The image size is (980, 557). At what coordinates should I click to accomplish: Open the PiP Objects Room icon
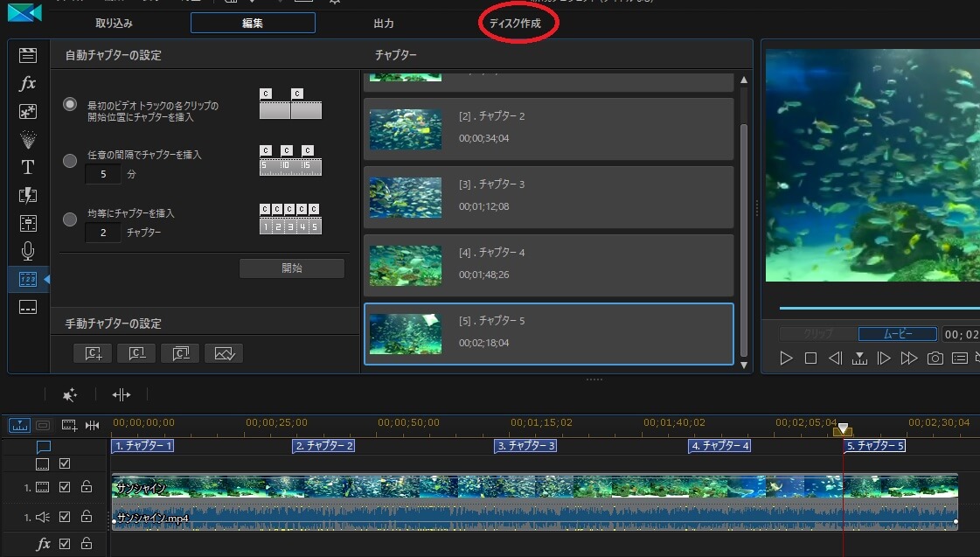[27, 111]
